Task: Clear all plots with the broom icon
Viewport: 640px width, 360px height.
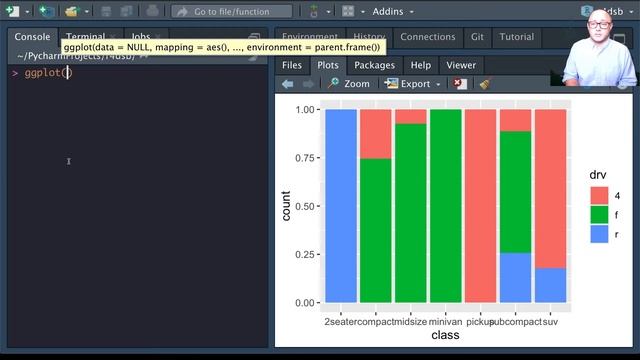Action: coord(485,84)
